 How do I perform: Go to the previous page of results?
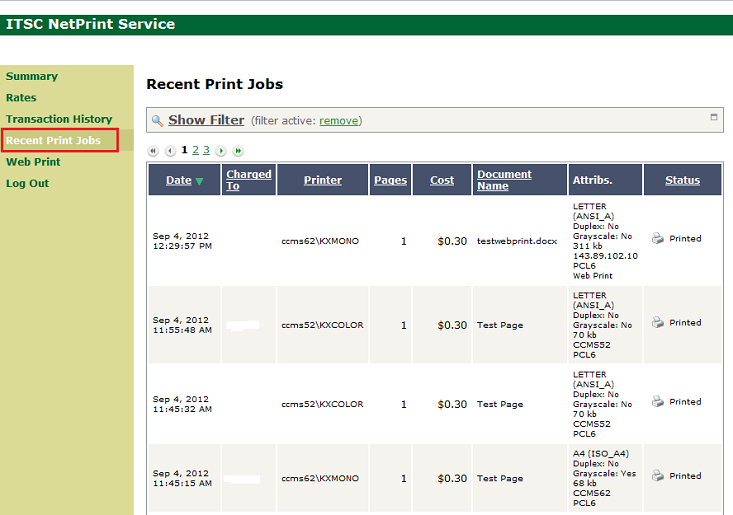tap(170, 151)
